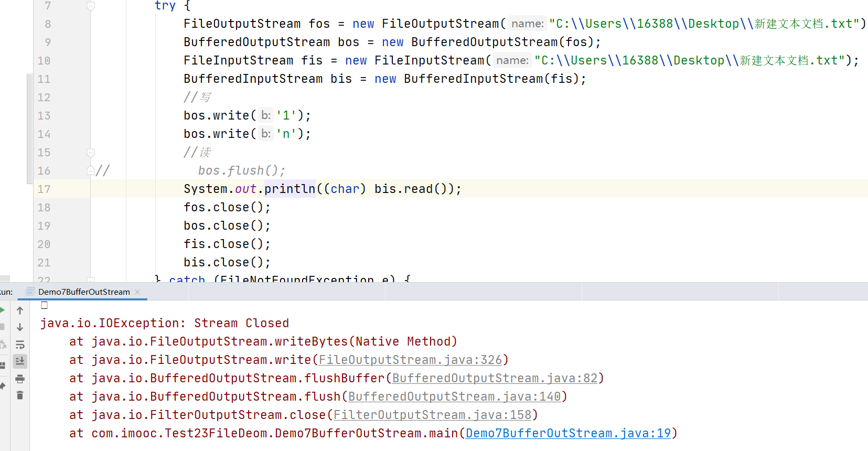
Task: Click the Up the Stack Trace arrow
Action: pos(20,310)
